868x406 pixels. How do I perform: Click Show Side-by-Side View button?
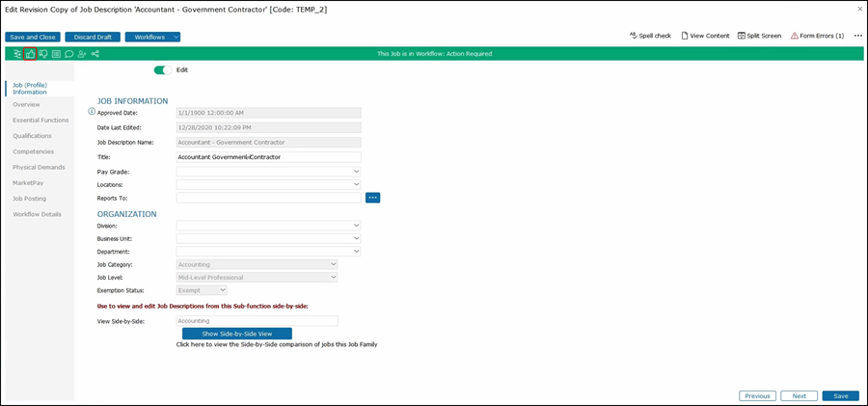click(236, 334)
